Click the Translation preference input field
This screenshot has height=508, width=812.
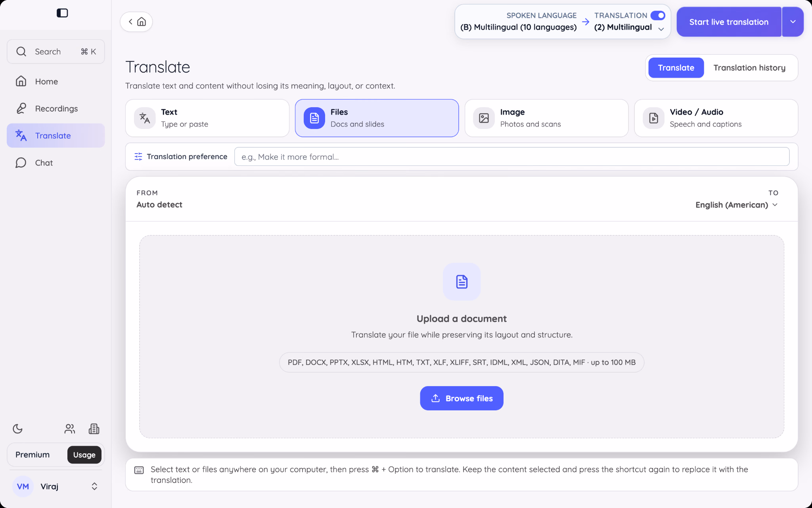(x=511, y=157)
